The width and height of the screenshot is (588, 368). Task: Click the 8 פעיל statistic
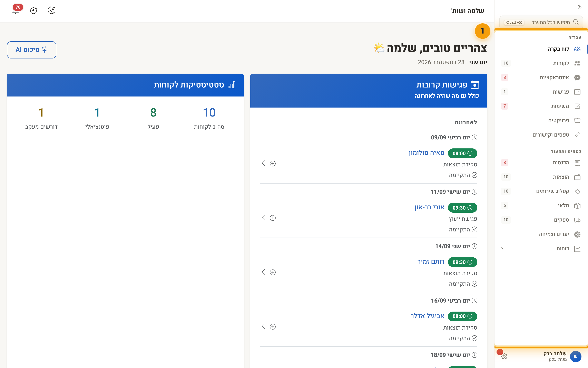[x=153, y=118]
